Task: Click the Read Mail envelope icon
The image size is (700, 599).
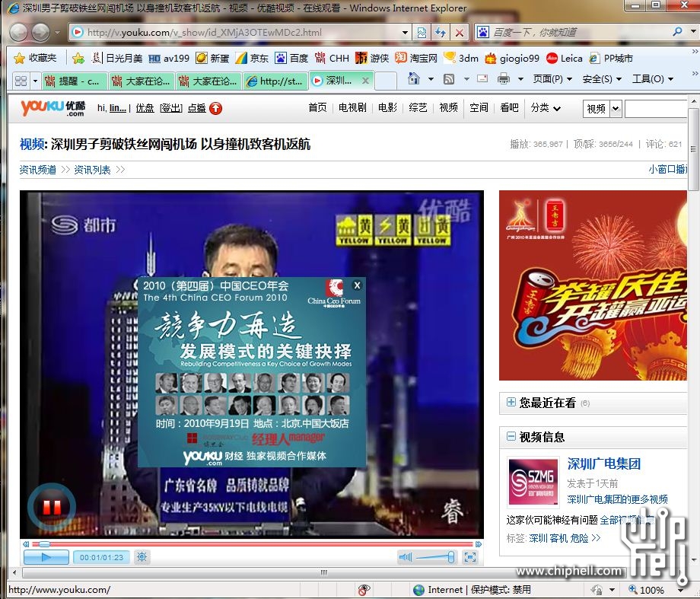Action: 482,78
